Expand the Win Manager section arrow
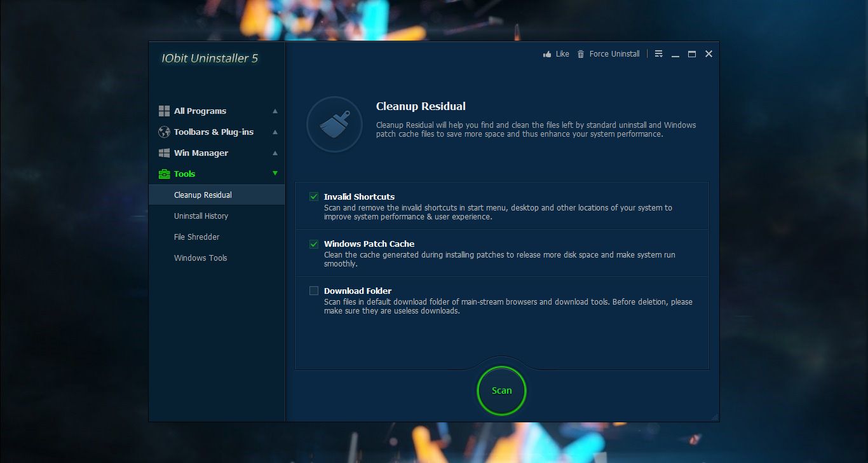Image resolution: width=868 pixels, height=463 pixels. 275,153
